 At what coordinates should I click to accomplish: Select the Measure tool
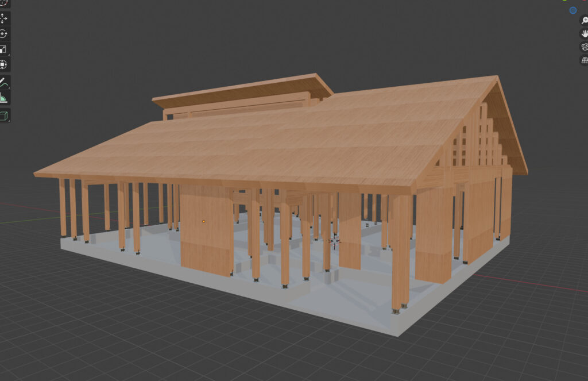click(4, 98)
